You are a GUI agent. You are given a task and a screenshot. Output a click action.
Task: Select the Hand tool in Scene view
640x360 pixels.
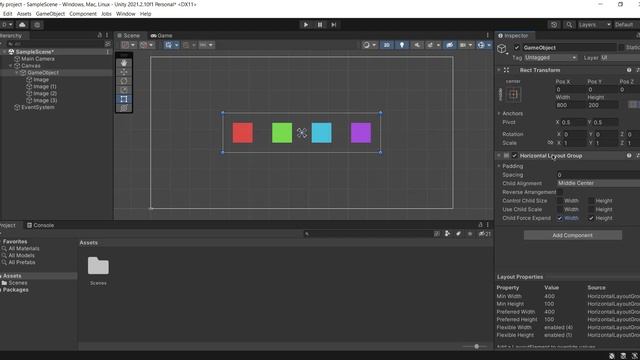click(x=124, y=63)
